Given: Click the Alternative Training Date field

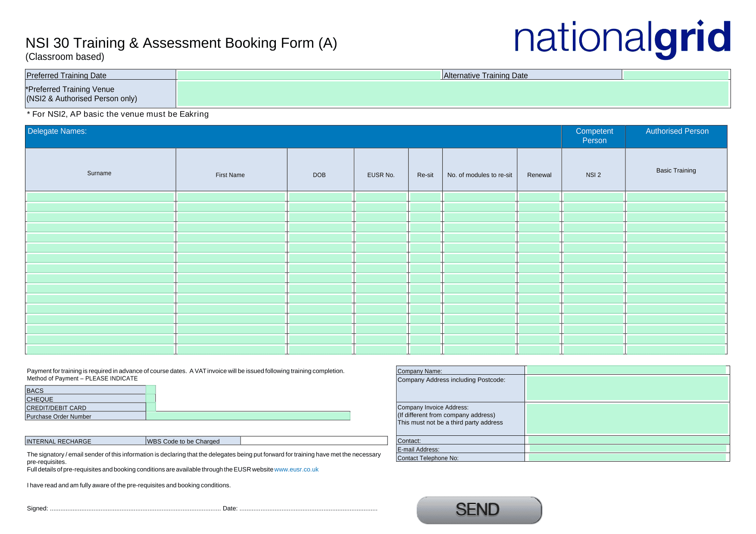Looking at the screenshot, I should click(x=675, y=75).
